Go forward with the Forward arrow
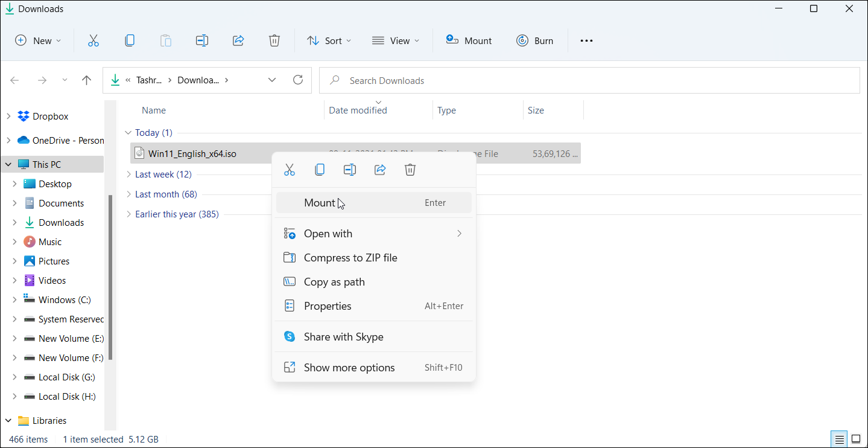 [42, 80]
